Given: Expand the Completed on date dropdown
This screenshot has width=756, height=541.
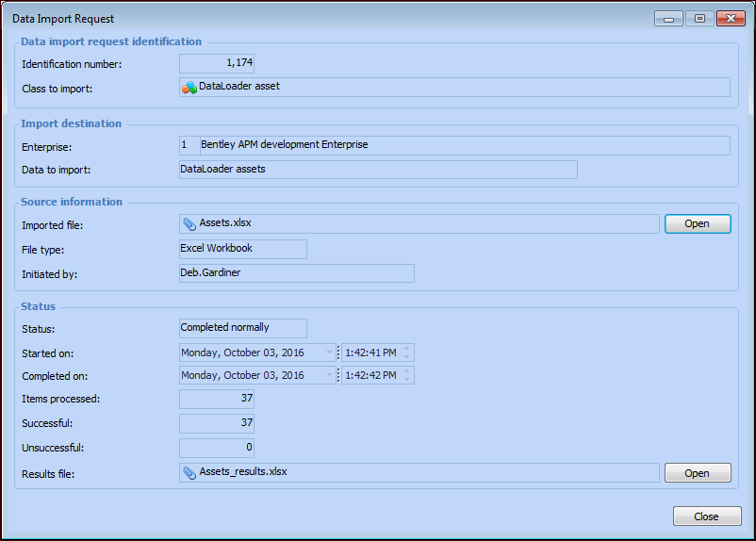Looking at the screenshot, I should click(x=330, y=375).
